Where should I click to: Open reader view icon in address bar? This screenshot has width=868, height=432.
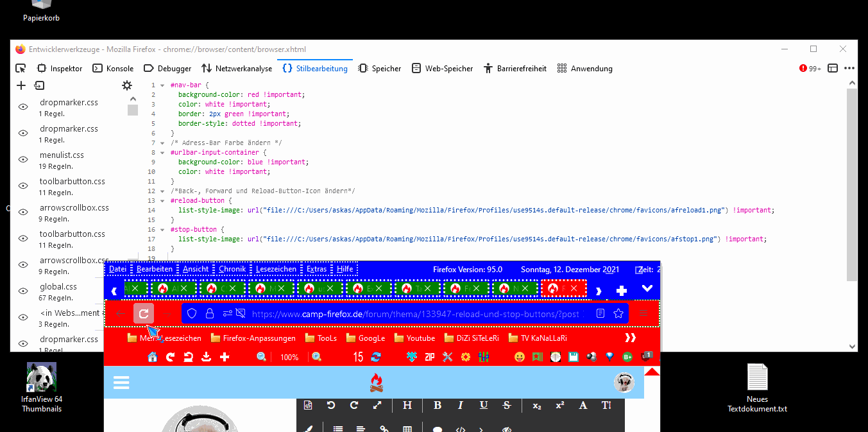click(600, 314)
